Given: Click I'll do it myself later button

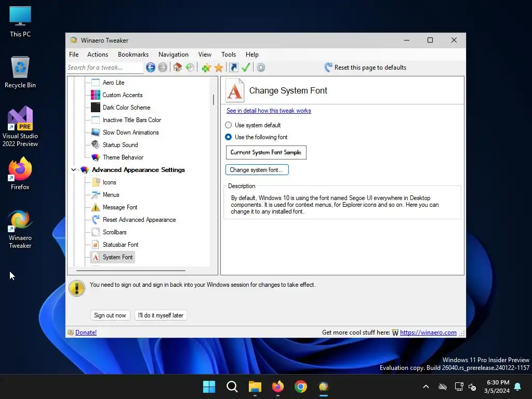Looking at the screenshot, I should (x=161, y=315).
